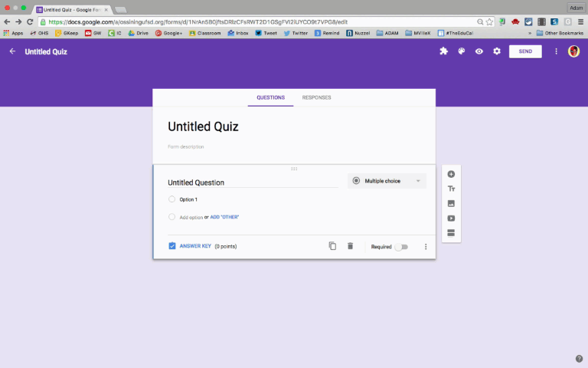Expand the Other Bookmarks folder
Viewport: 588px width, 368px height.
pyautogui.click(x=560, y=33)
